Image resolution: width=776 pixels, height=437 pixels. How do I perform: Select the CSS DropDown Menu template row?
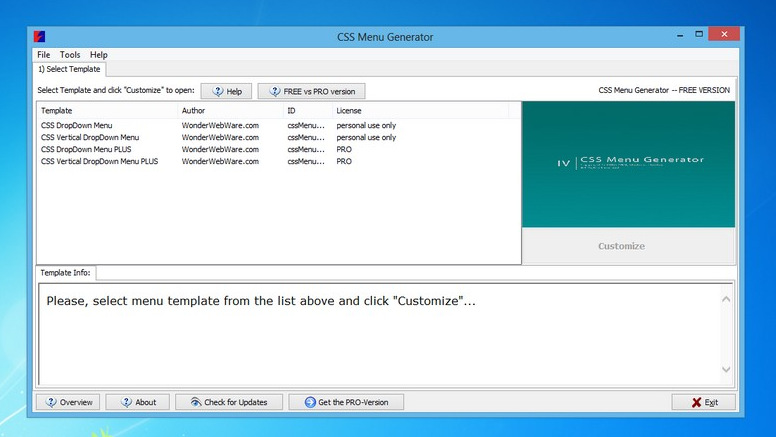coord(279,126)
